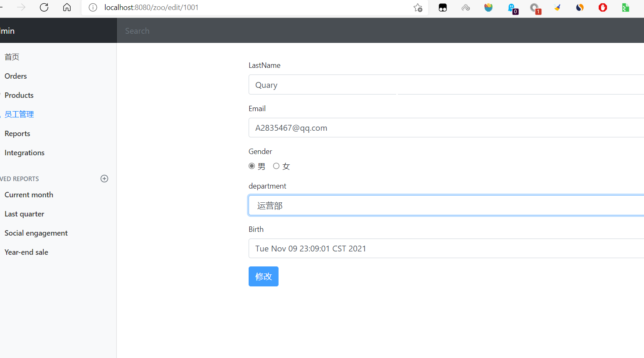
Task: Open 员工管理 in the sidebar
Action: [x=19, y=114]
